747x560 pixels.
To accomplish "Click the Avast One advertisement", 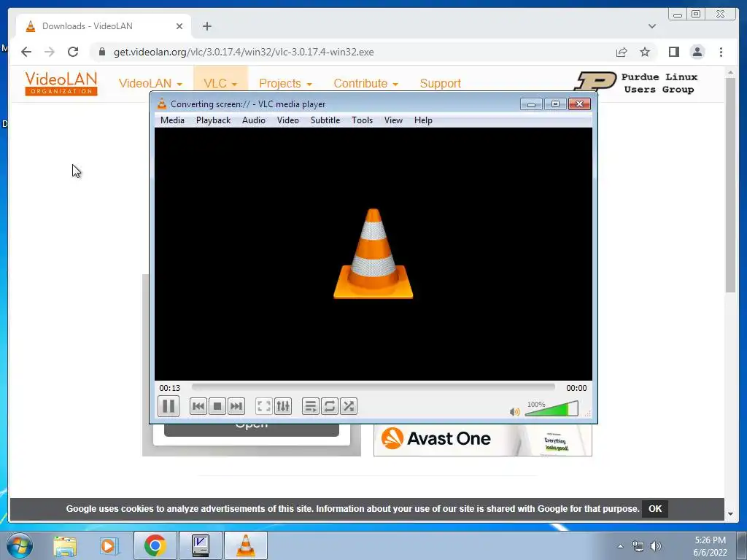I will 483,440.
